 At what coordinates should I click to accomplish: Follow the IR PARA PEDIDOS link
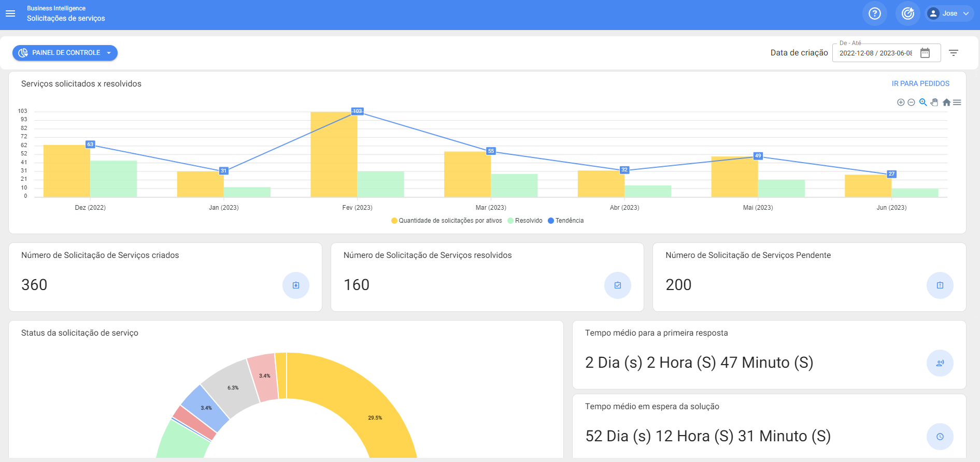point(920,83)
